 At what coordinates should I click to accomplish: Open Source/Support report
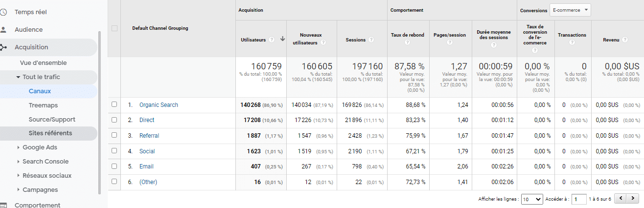(x=52, y=119)
